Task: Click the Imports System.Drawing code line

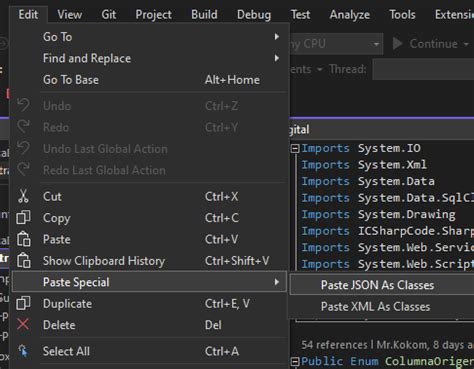Action: [378, 214]
